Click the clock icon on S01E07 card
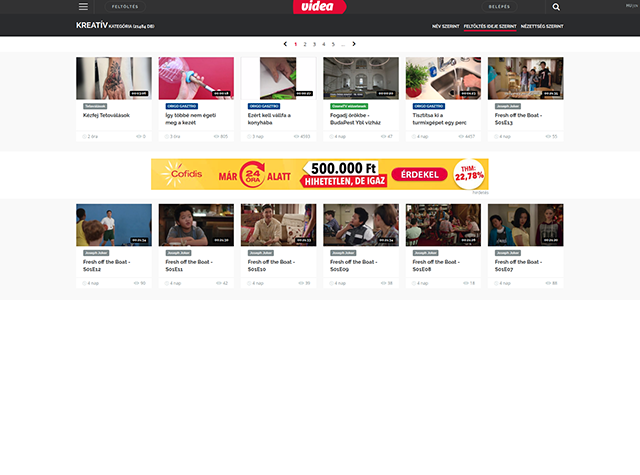 tap(496, 283)
